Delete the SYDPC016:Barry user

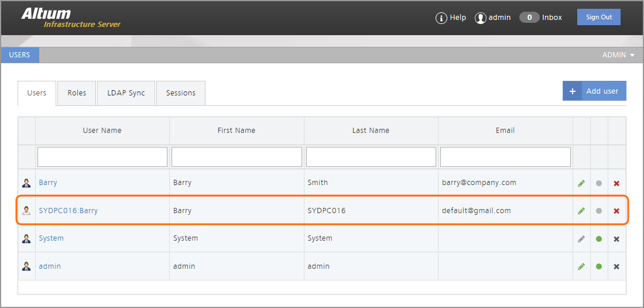(616, 211)
